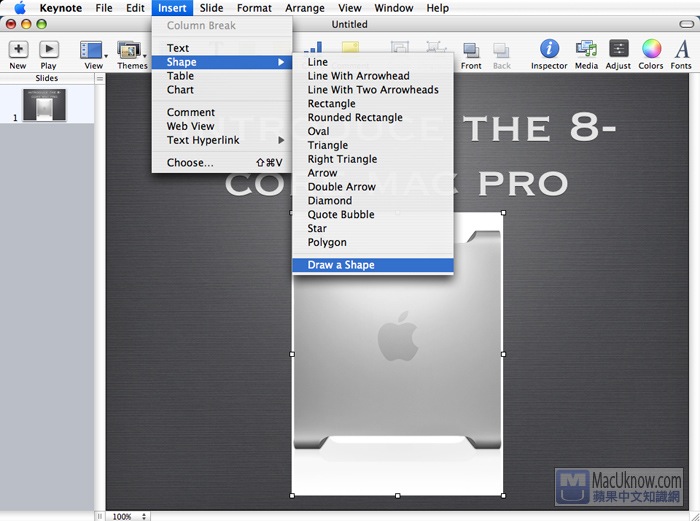Open the Arrange menu
The width and height of the screenshot is (700, 521).
[305, 8]
